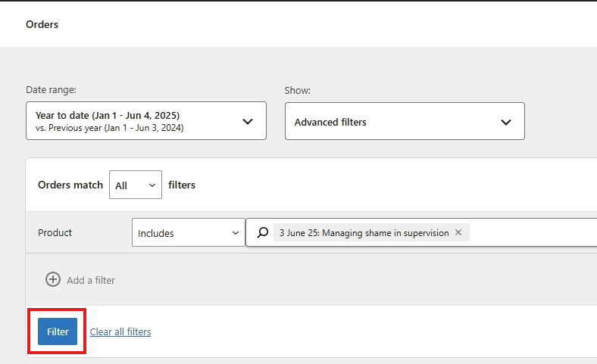
Task: Click the plus icon to add a filter
Action: coord(53,279)
